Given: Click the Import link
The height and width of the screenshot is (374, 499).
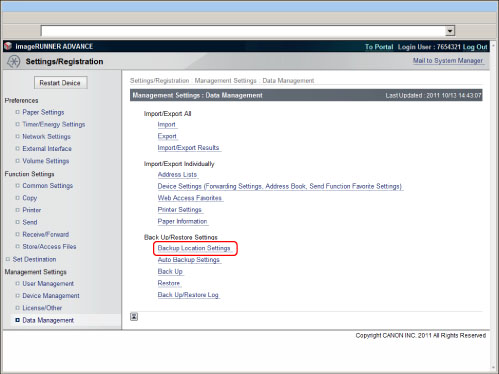Looking at the screenshot, I should point(167,125).
